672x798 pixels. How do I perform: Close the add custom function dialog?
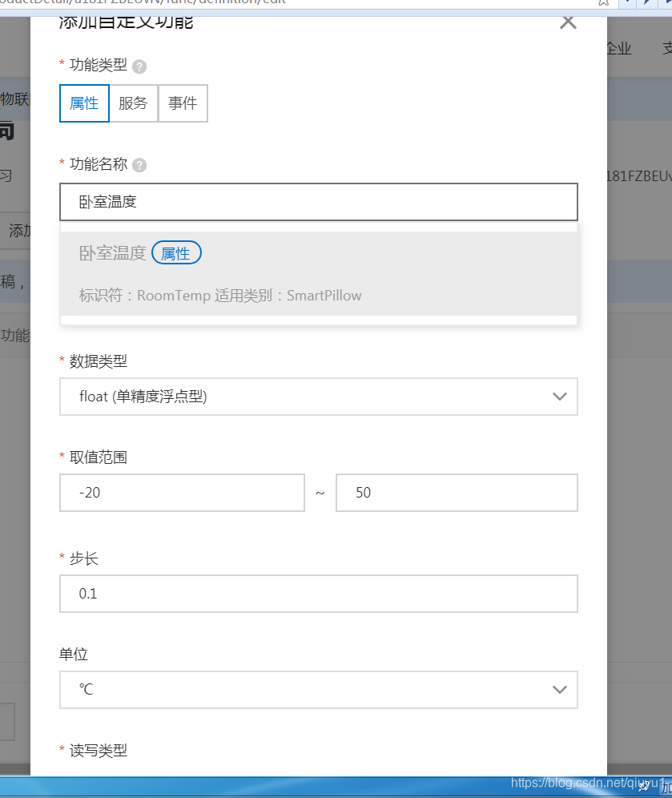[x=568, y=22]
